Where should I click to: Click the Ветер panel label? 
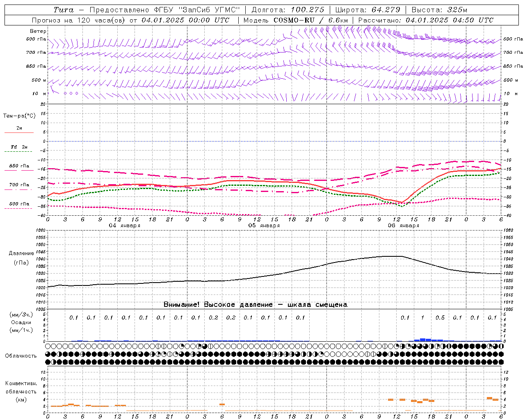(38, 31)
